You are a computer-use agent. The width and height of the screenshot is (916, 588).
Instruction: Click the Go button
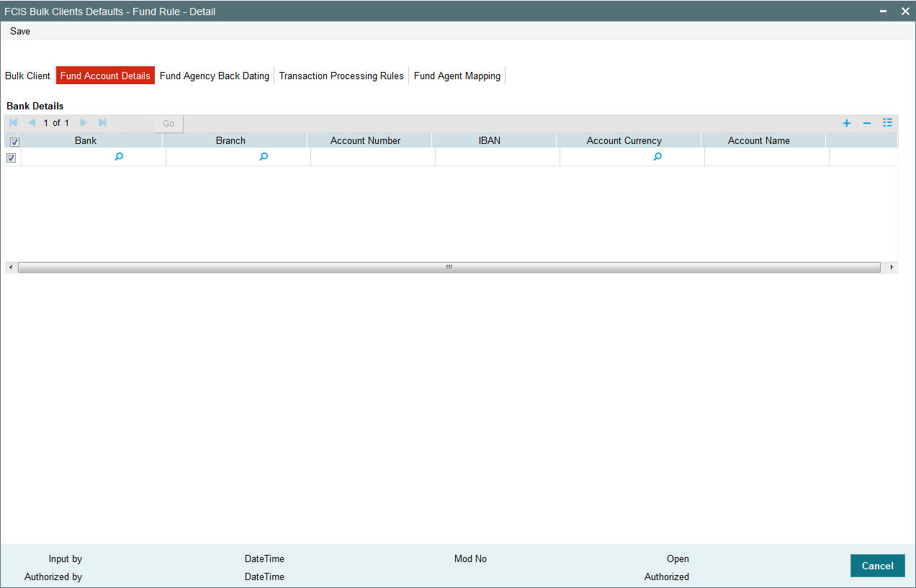click(x=169, y=124)
